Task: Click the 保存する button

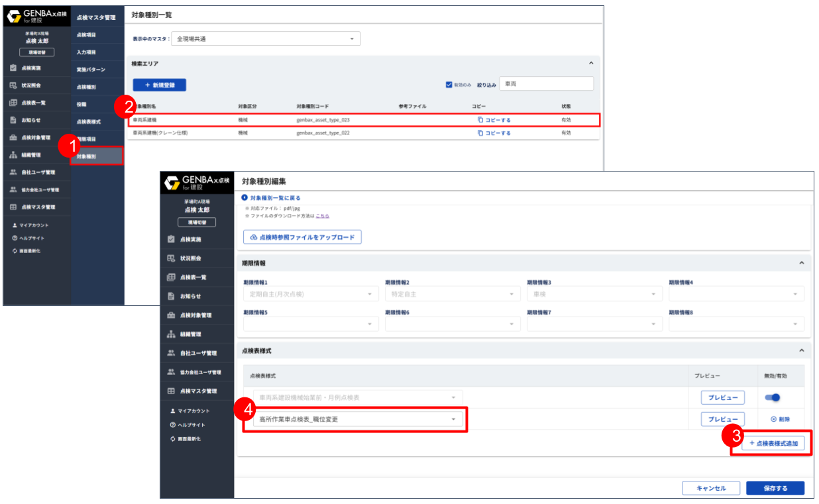Action: (775, 488)
